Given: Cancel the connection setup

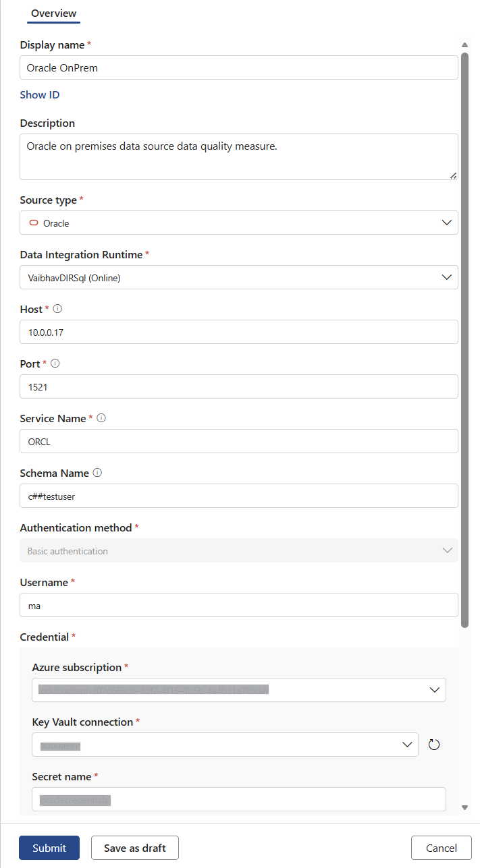Looking at the screenshot, I should point(442,848).
